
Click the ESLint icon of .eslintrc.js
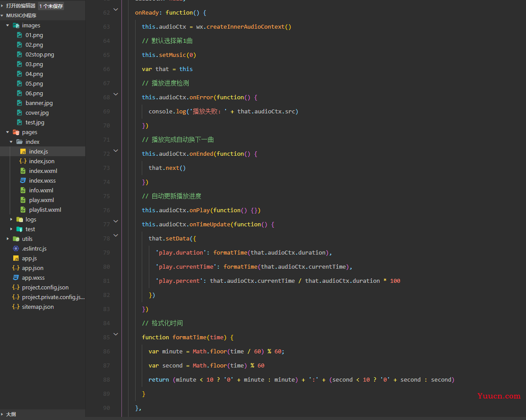coord(16,248)
